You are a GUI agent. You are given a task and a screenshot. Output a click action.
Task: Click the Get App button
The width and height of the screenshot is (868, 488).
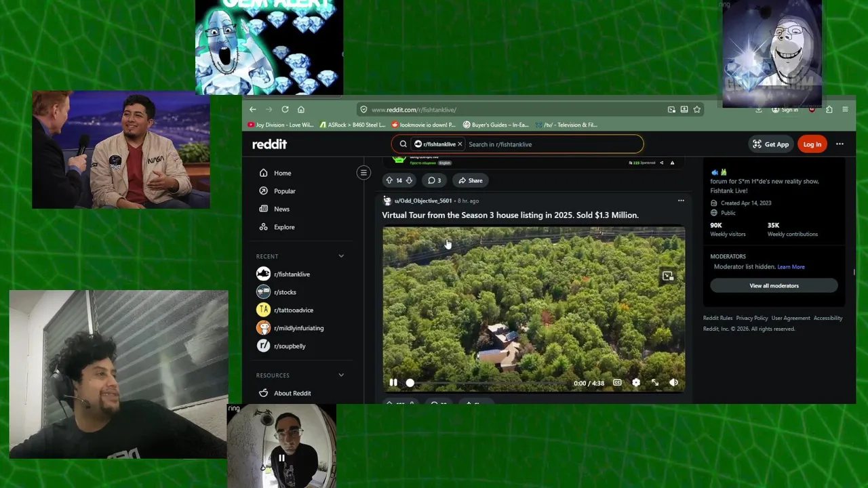[x=770, y=144]
